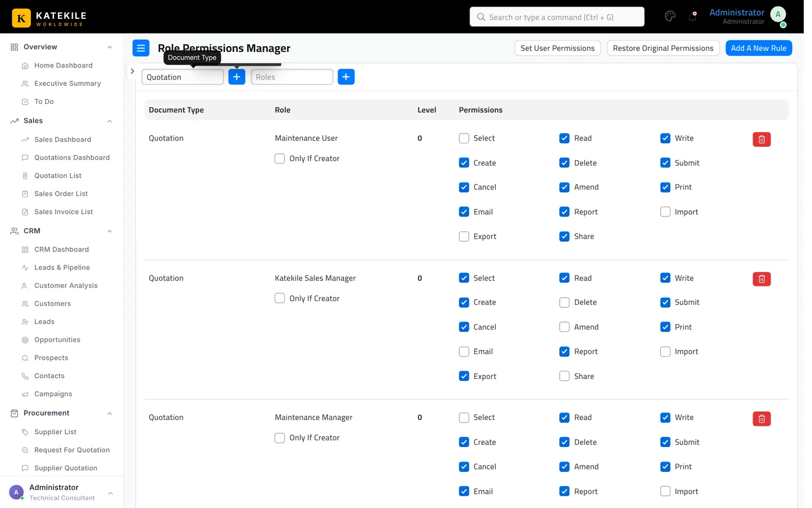Click the plus button next to Quotation field
Screen dimensions: 812x508
(236, 77)
